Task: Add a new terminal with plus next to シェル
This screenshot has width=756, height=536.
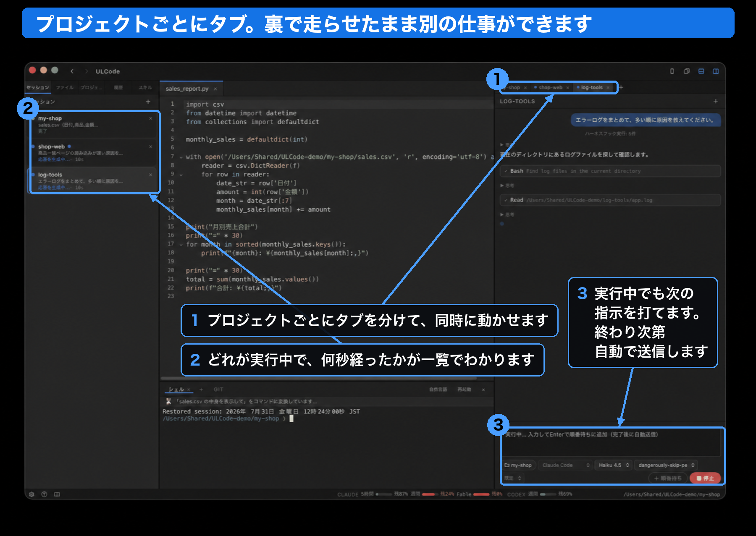Action: pos(201,390)
